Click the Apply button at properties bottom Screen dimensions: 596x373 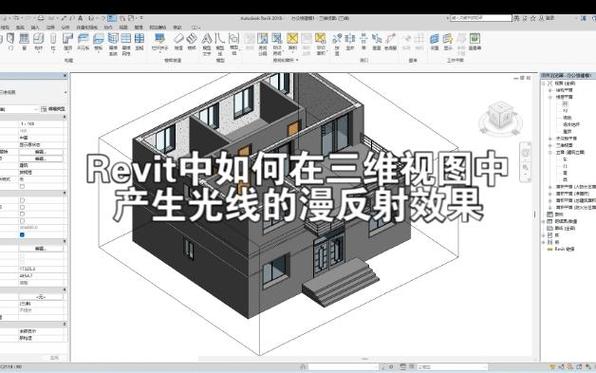(54, 357)
